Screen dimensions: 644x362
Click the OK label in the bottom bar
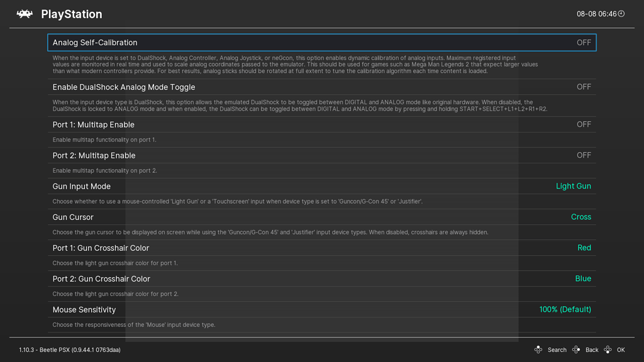pos(621,349)
